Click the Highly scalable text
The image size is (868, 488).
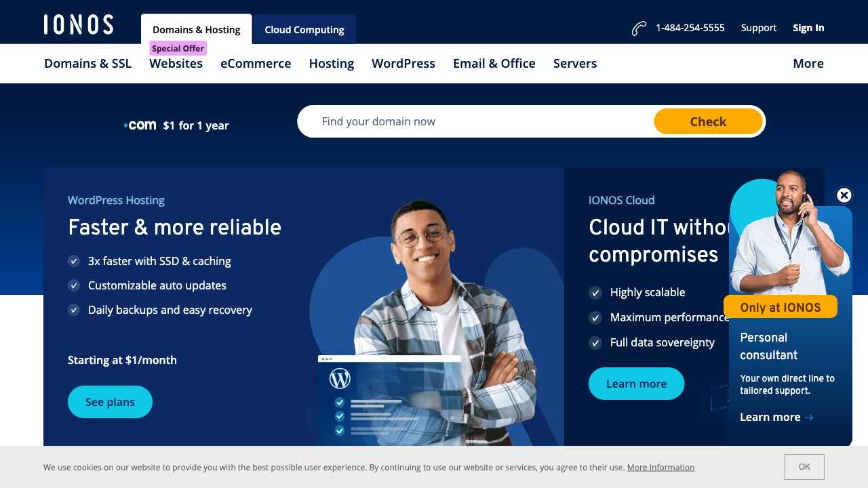(648, 292)
